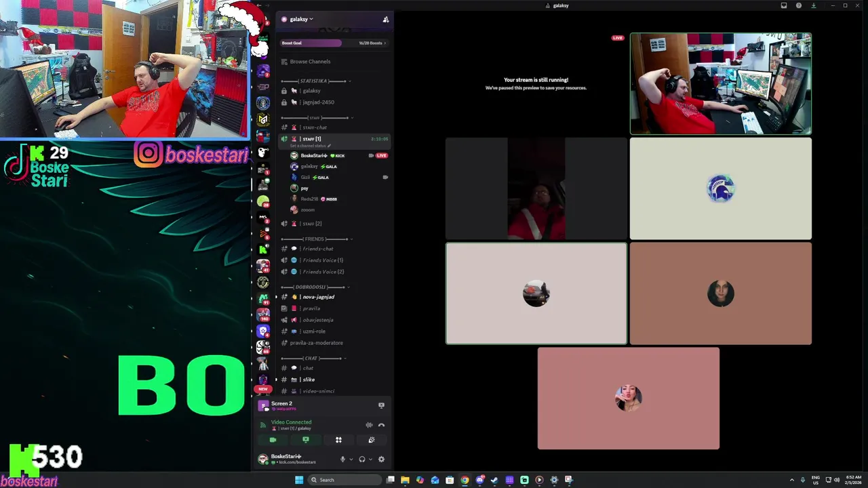Collapse the FRIENDS category
Viewport: 868px width, 488px height.
pos(316,239)
